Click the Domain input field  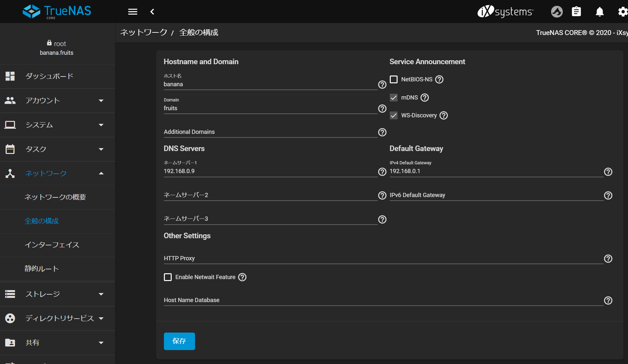point(270,108)
